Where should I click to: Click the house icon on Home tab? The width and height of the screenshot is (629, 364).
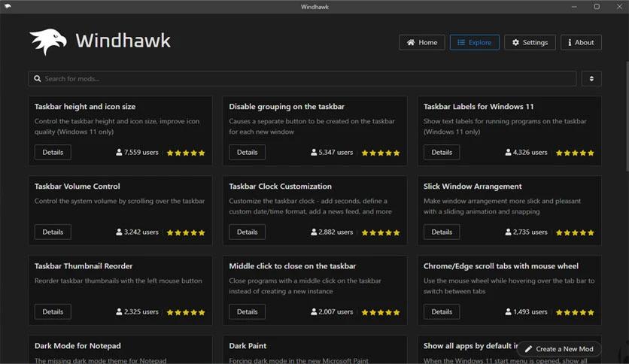(411, 43)
